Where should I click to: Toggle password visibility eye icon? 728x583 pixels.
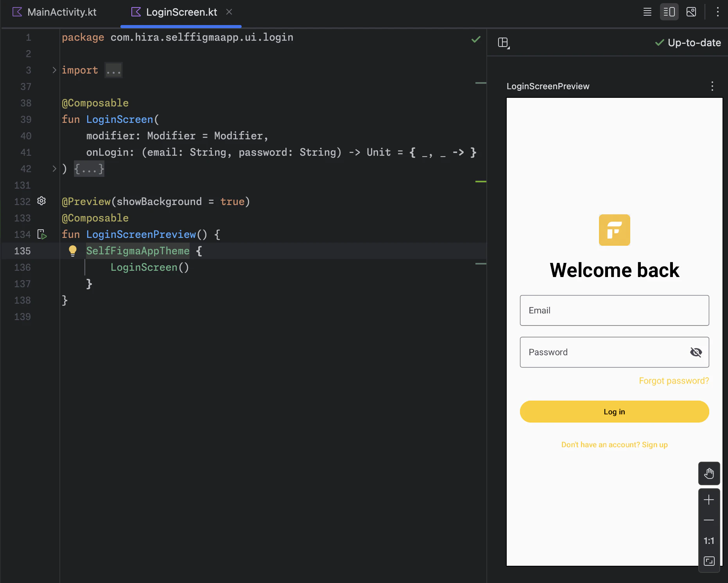click(x=696, y=352)
